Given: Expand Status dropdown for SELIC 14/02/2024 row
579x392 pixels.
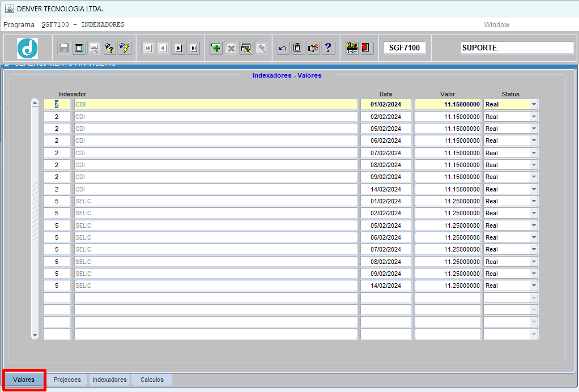Looking at the screenshot, I should 534,286.
